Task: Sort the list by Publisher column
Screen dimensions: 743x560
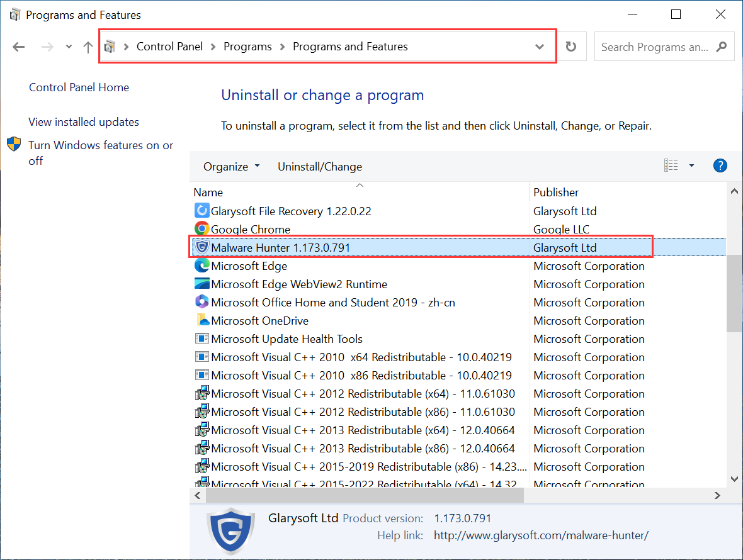Action: pyautogui.click(x=556, y=193)
